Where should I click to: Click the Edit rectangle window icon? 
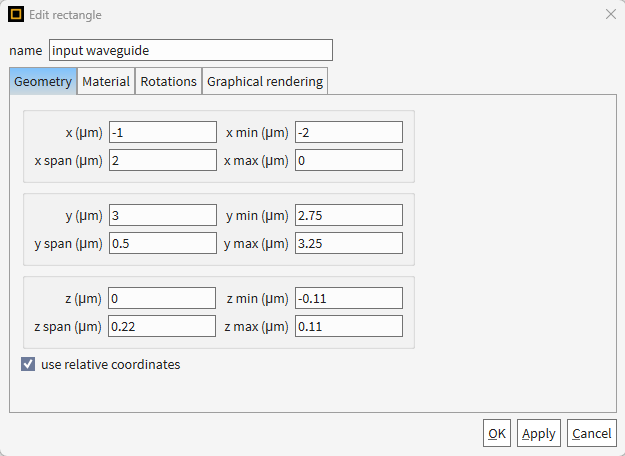pos(16,14)
